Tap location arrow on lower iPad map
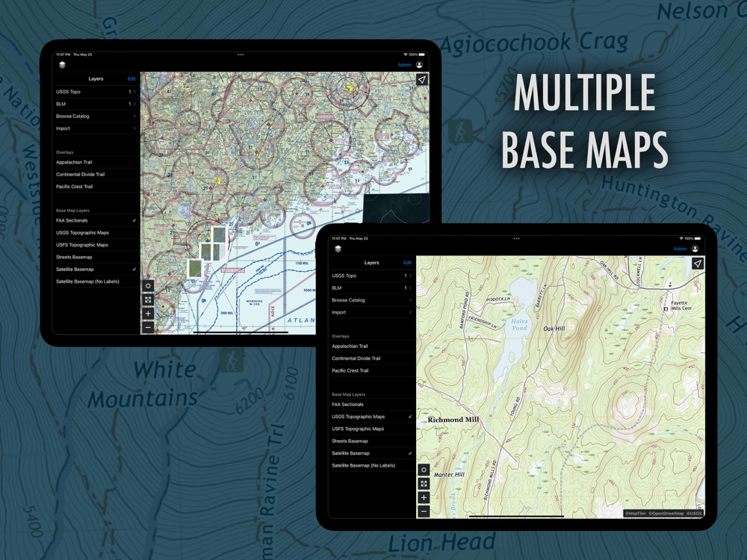 [698, 264]
